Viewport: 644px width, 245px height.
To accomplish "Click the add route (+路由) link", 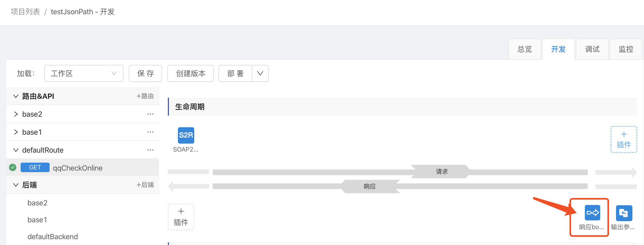I will coord(145,96).
